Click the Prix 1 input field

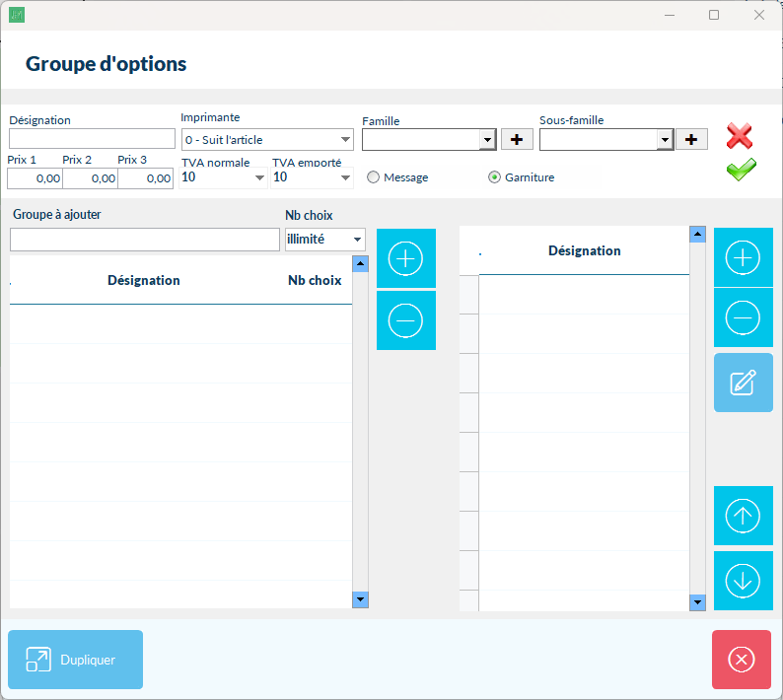click(35, 178)
